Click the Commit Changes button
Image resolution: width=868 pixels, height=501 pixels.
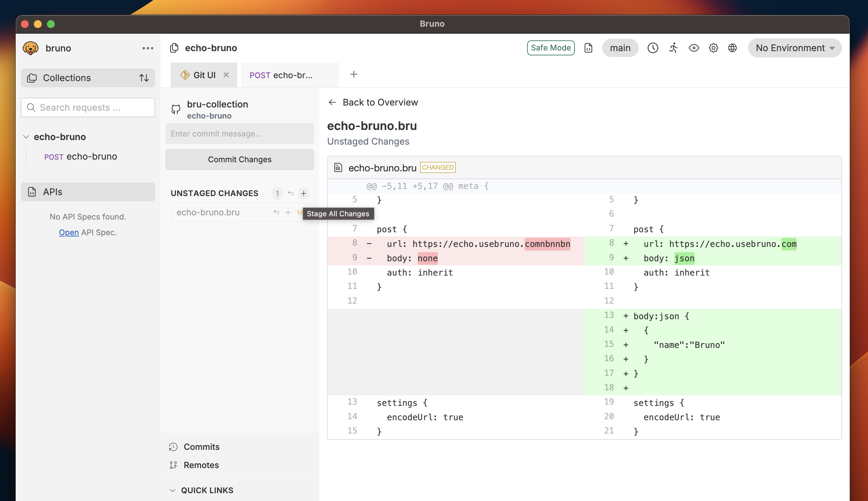[x=239, y=159]
